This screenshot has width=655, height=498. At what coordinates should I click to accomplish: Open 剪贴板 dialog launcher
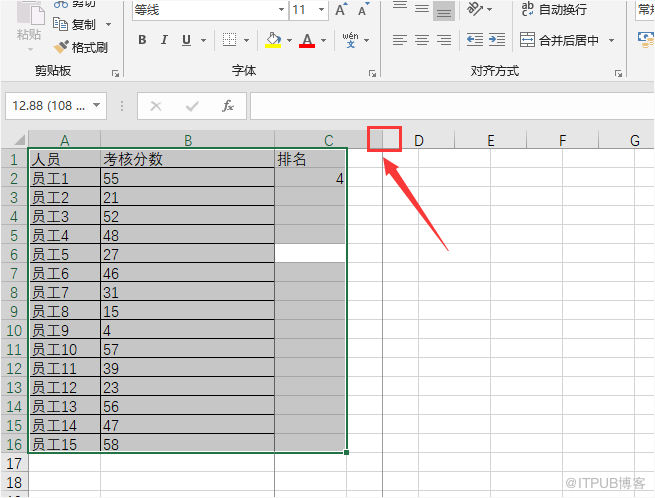[115, 74]
